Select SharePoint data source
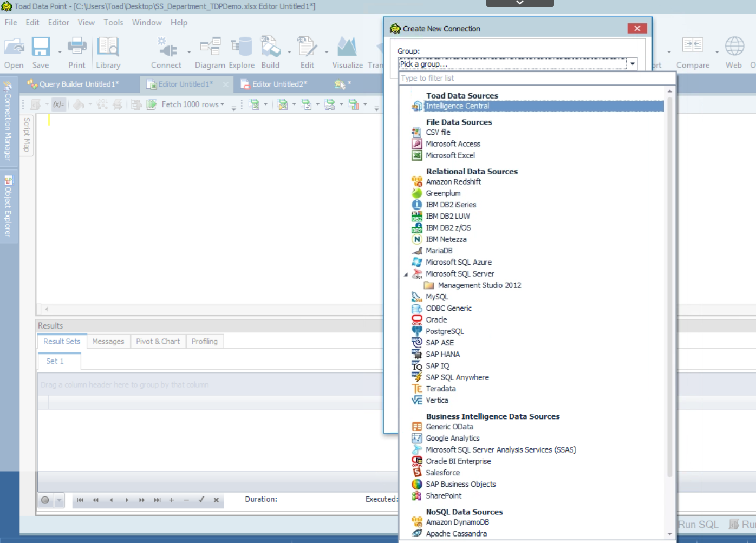756x543 pixels. click(x=444, y=496)
